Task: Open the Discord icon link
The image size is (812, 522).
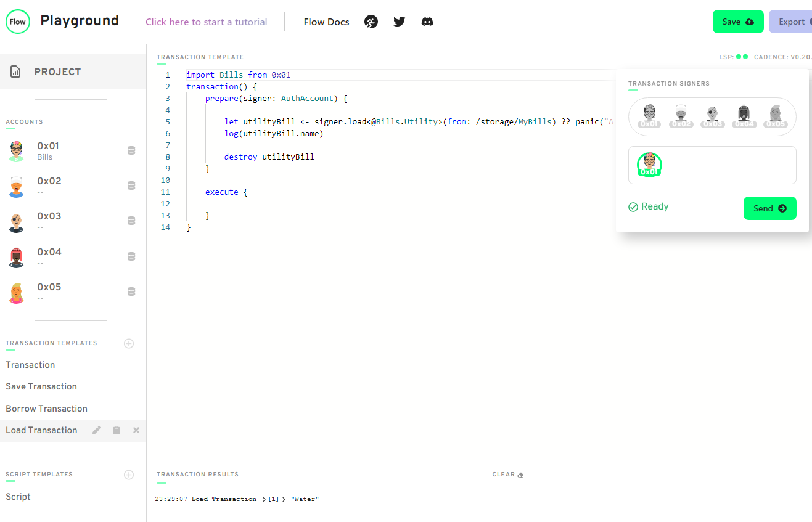Action: tap(427, 22)
